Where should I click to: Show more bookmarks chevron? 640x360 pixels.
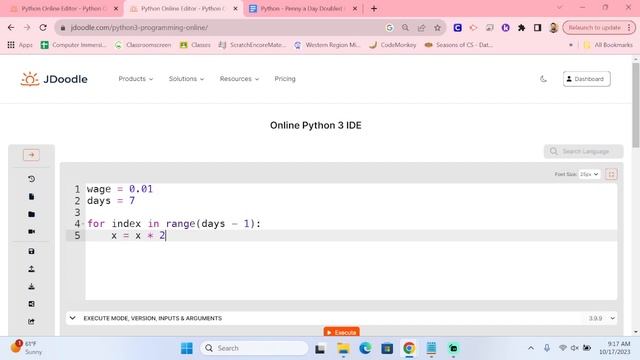click(x=571, y=45)
